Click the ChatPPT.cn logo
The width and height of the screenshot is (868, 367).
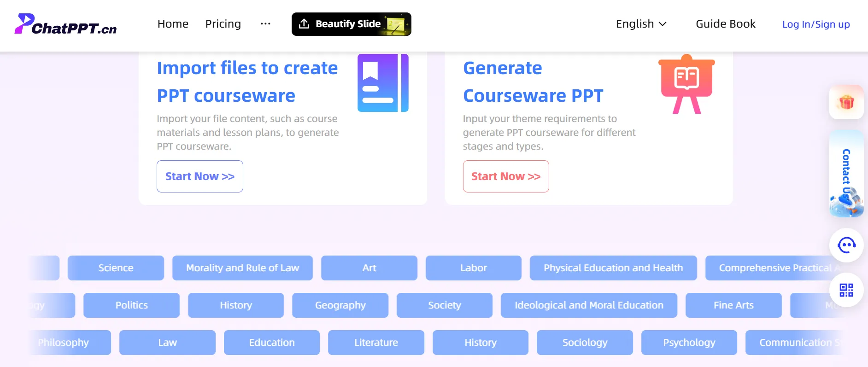(x=65, y=24)
